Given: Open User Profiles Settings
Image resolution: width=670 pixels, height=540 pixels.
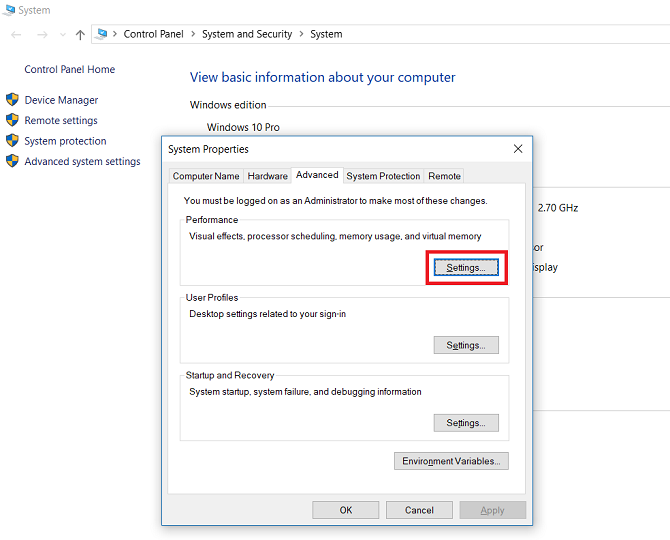Looking at the screenshot, I should 466,345.
